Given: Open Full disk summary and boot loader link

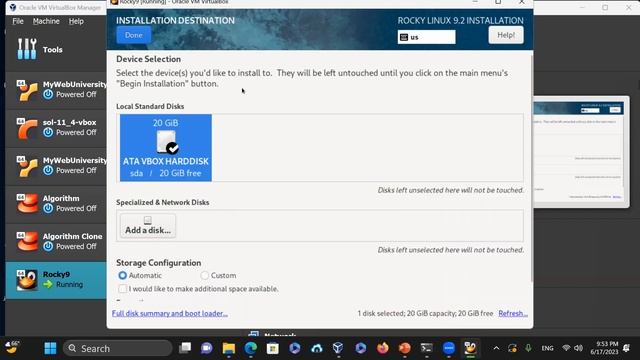Looking at the screenshot, I should pyautogui.click(x=170, y=313).
